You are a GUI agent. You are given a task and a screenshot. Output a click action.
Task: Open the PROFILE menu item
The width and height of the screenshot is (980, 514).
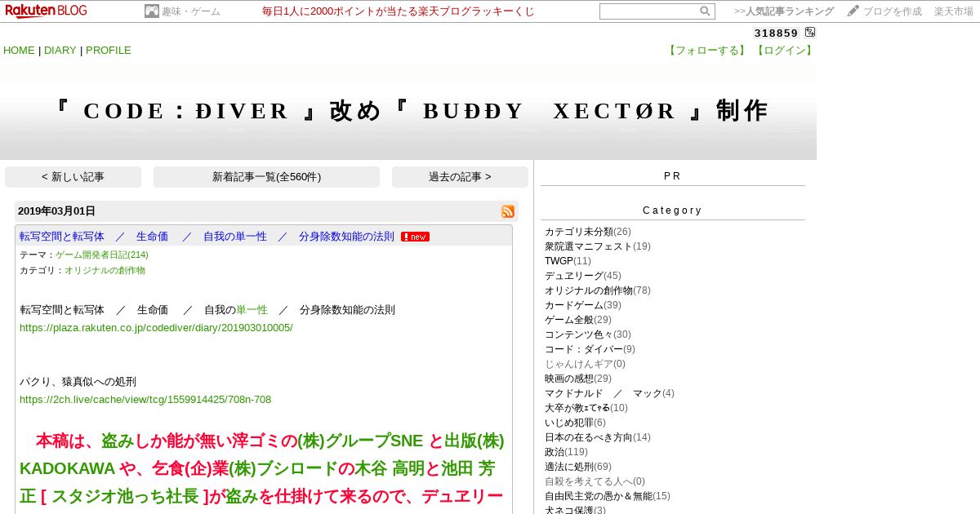108,50
